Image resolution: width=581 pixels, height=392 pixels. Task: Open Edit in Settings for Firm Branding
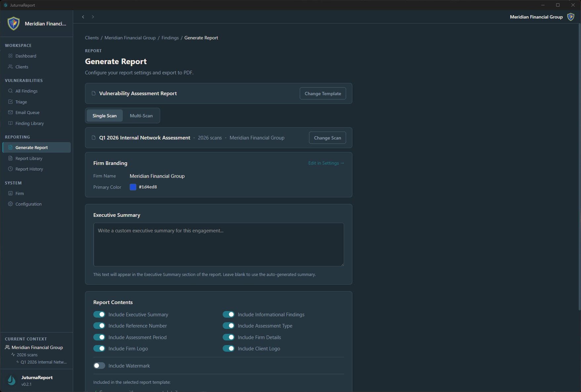(326, 163)
